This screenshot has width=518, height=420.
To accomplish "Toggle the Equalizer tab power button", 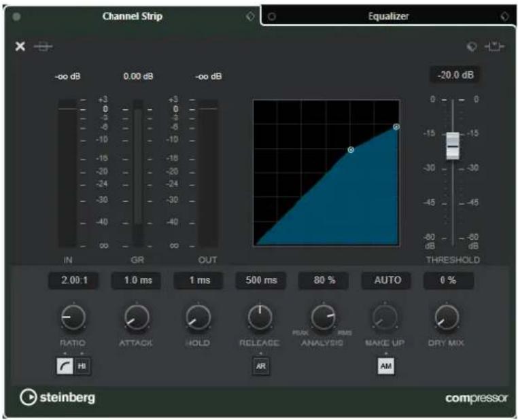I will tap(271, 16).
